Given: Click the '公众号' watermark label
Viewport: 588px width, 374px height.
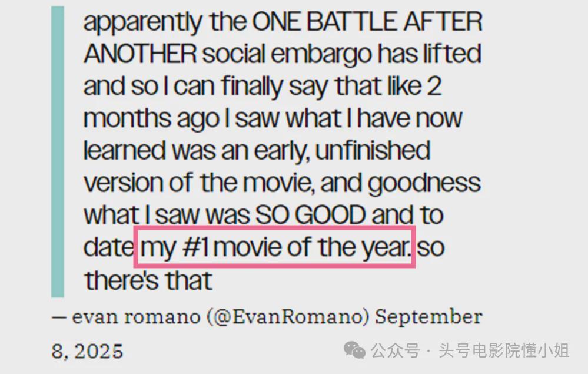Looking at the screenshot, I should click(396, 351).
